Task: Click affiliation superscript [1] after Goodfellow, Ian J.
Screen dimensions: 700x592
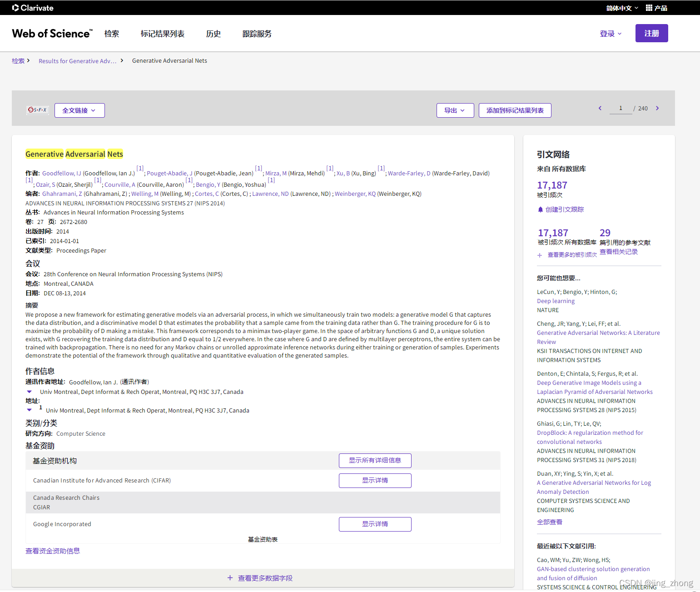Action: 140,168
